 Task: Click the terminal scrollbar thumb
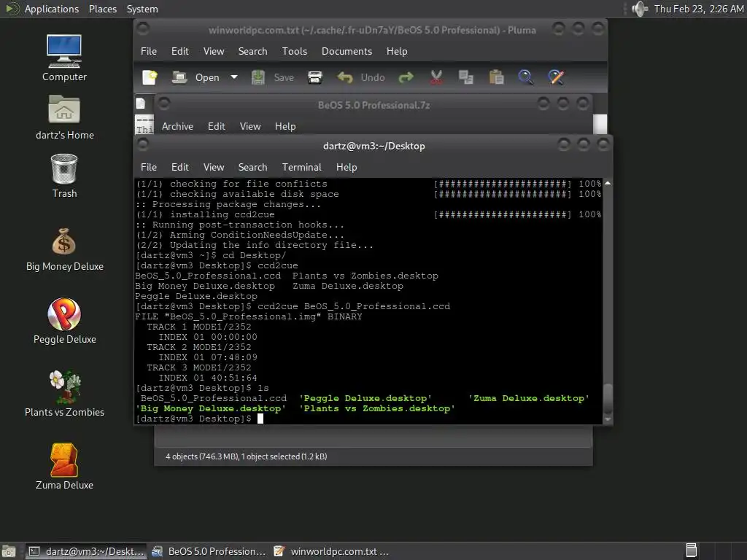(x=608, y=398)
